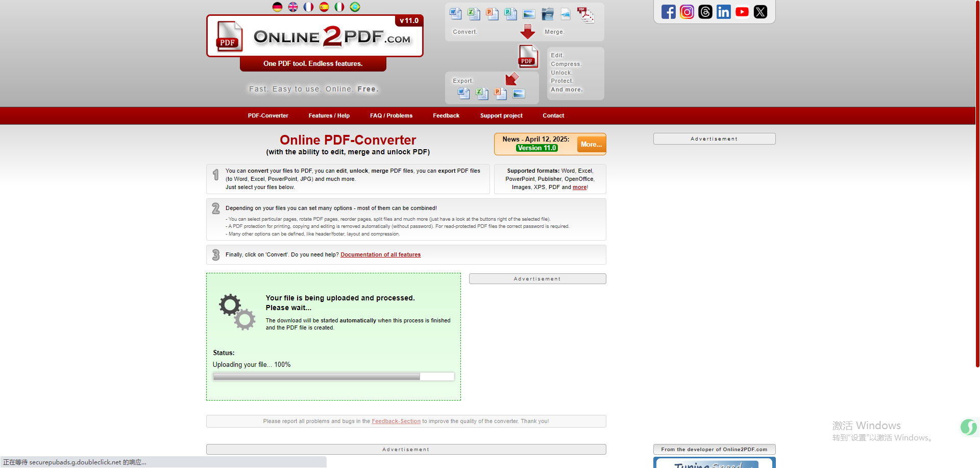Click the 'News - April 12, 2025:' text
980x468 pixels.
(x=536, y=139)
